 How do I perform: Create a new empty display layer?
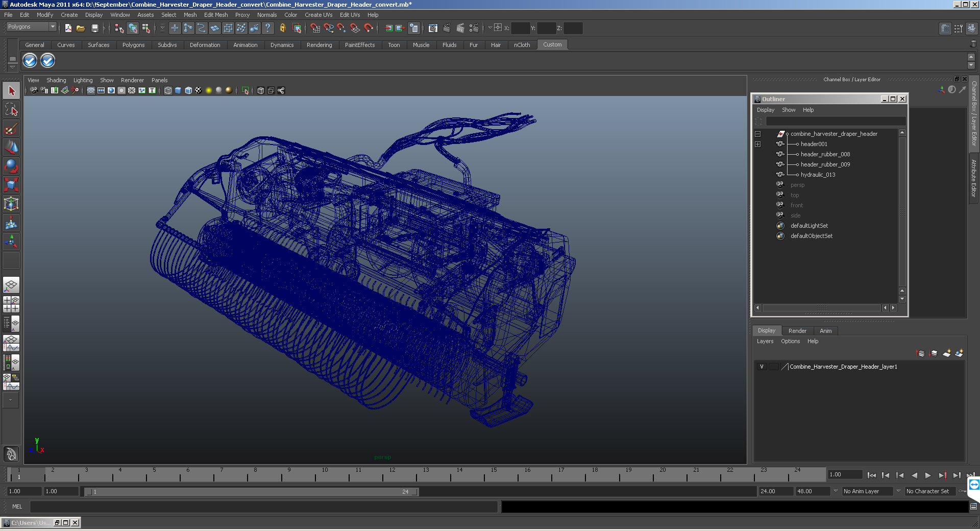(x=946, y=353)
